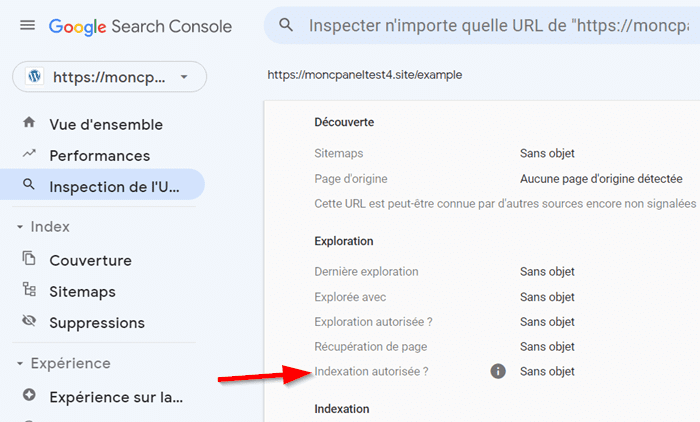Click the circle plus icon beside Expérience sur la page
700x422 pixels.
coord(29,395)
